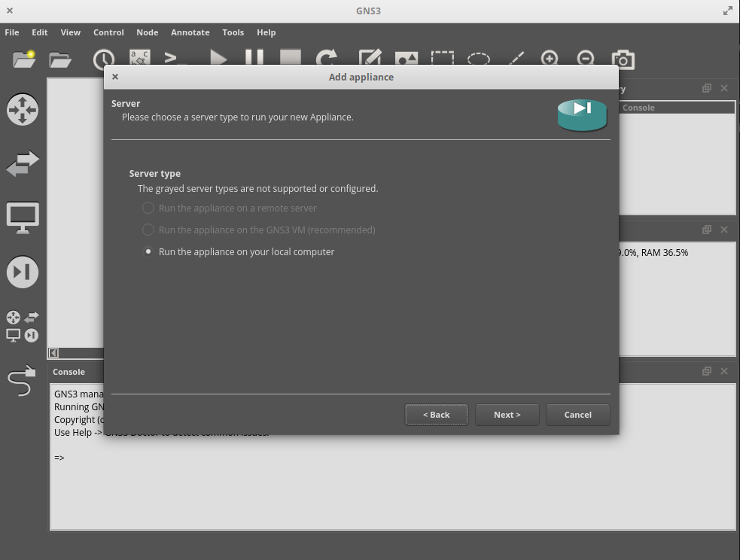Close the servers summary panel
This screenshot has height=560, width=740.
point(724,230)
